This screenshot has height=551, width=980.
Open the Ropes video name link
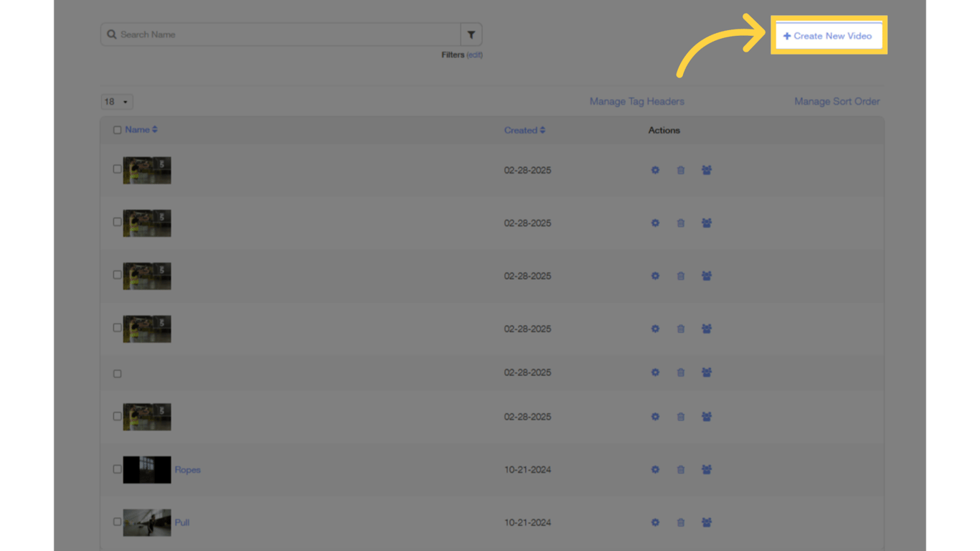coord(188,470)
